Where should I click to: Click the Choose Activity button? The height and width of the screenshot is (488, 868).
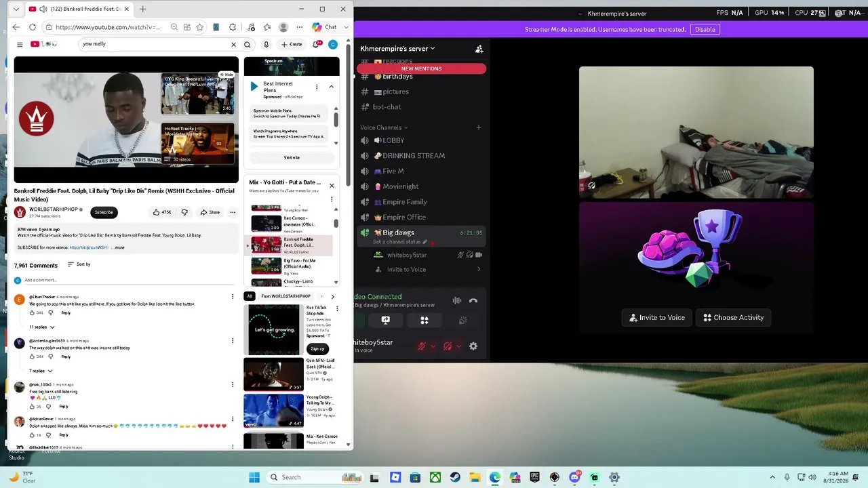point(733,317)
